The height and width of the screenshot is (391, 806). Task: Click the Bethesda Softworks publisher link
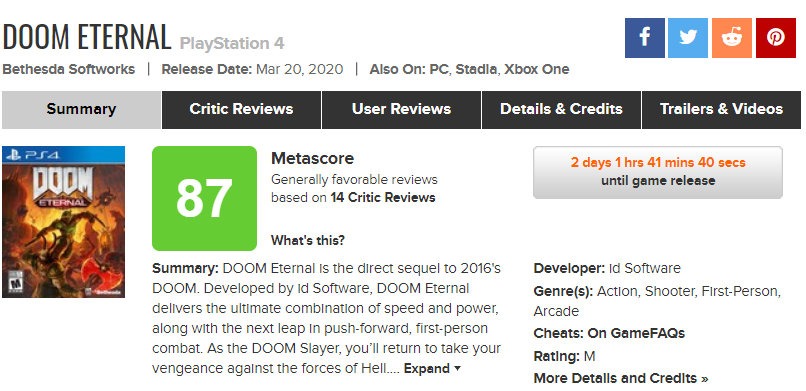[x=68, y=69]
